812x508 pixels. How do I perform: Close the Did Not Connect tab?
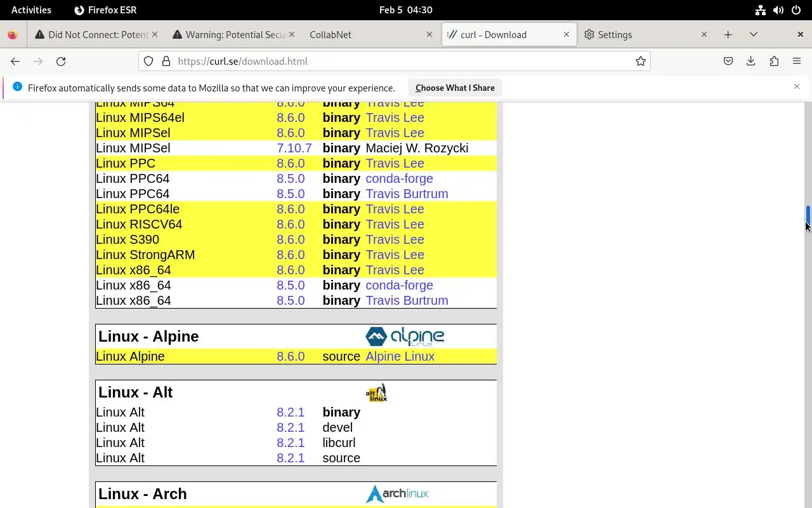click(x=155, y=35)
